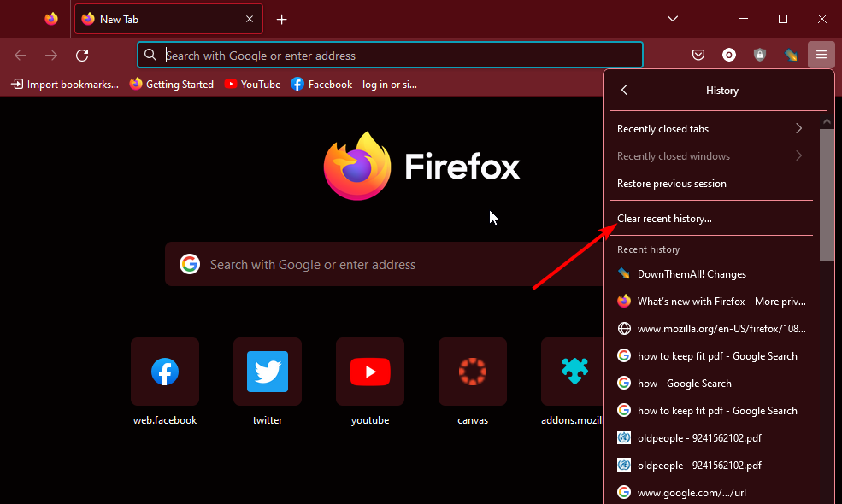
Task: Open What's new with Firefox history entry
Action: point(711,301)
